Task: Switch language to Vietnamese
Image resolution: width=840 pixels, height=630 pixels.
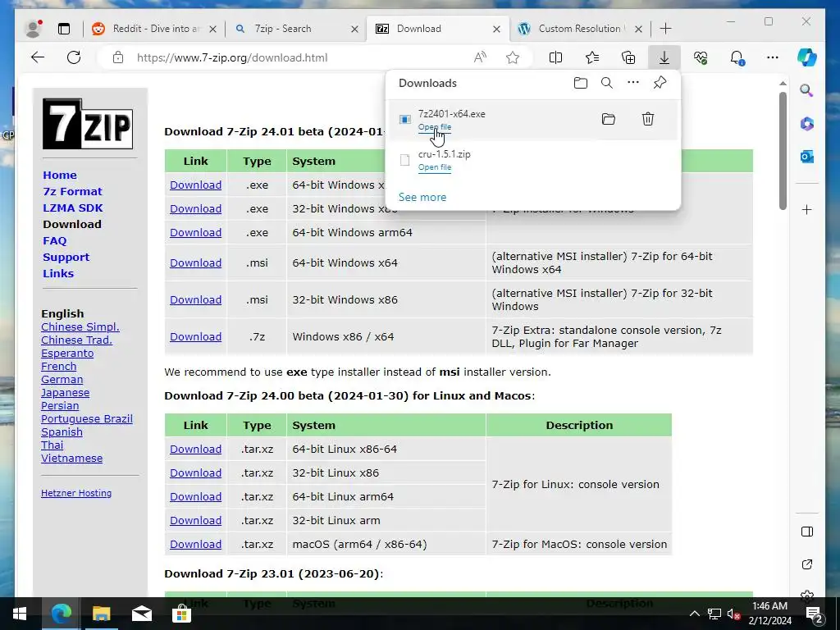Action: pyautogui.click(x=72, y=458)
